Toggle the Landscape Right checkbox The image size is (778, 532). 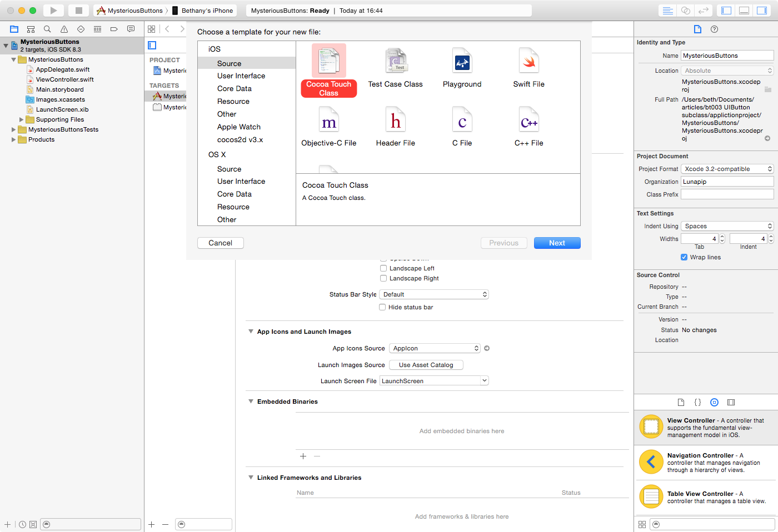[383, 278]
